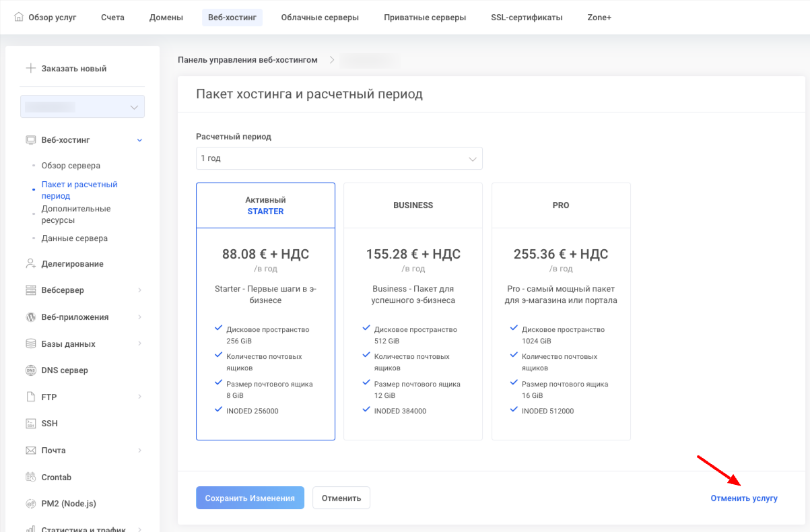Image resolution: width=810 pixels, height=532 pixels.
Task: Click the plus icon for Заказать новый
Action: [30, 69]
